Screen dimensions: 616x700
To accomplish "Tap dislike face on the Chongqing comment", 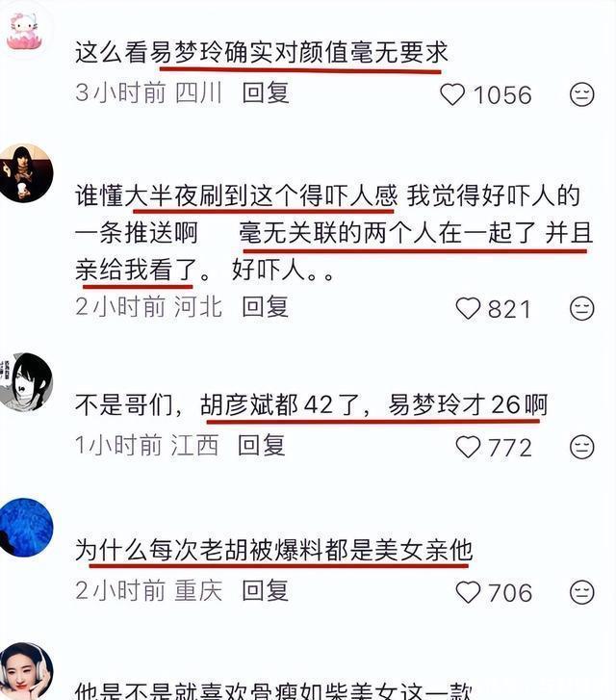I will [x=581, y=592].
